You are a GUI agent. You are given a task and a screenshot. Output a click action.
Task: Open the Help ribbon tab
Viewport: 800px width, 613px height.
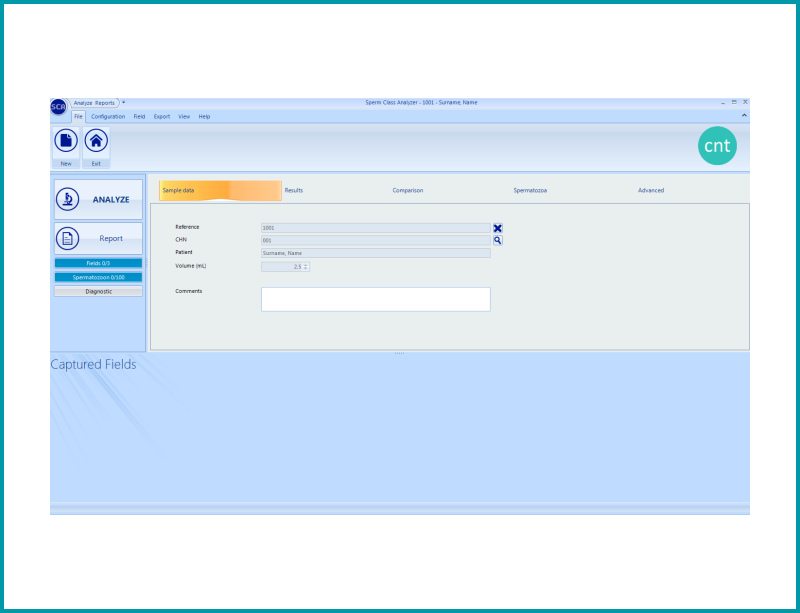[x=204, y=117]
